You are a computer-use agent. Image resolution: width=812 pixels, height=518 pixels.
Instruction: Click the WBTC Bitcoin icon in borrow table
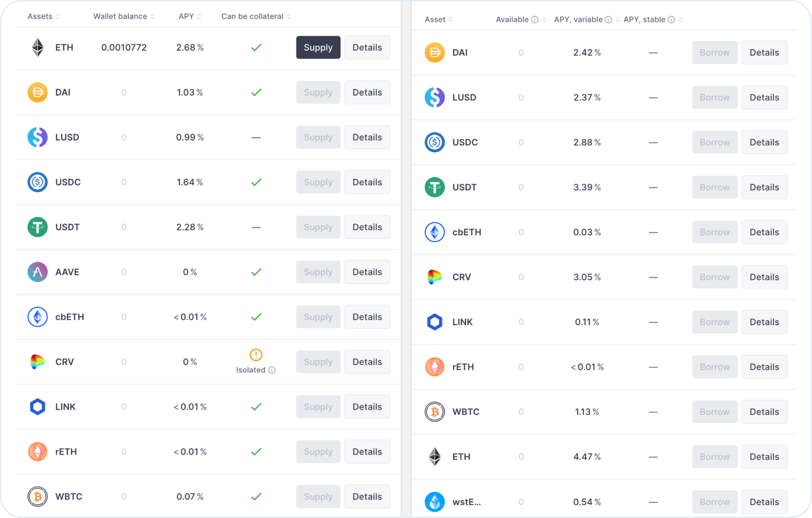point(434,411)
